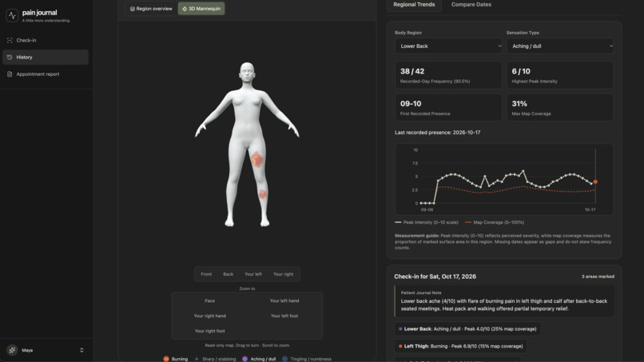Toggle Aching / dull sensation in legend

259,359
